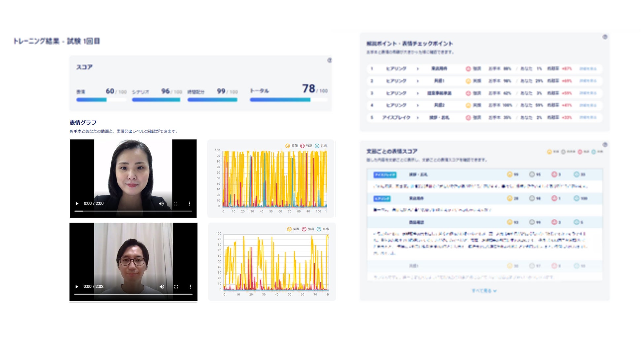Enter fullscreen on the 2:02 trainee video

pyautogui.click(x=176, y=287)
